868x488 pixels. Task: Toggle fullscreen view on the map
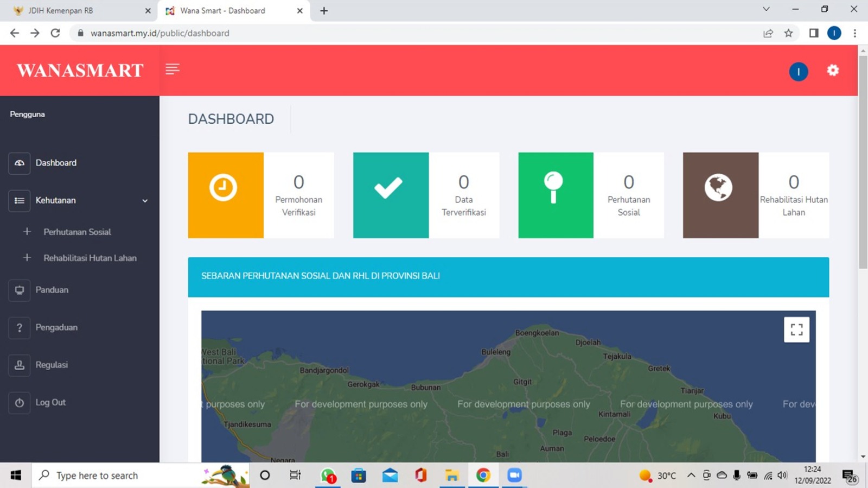click(796, 329)
